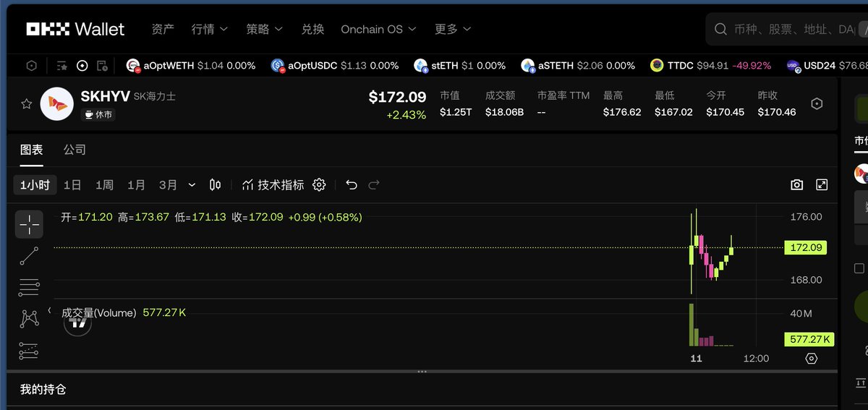Image resolution: width=868 pixels, height=410 pixels.
Task: Open the 资产 menu item
Action: coord(163,29)
